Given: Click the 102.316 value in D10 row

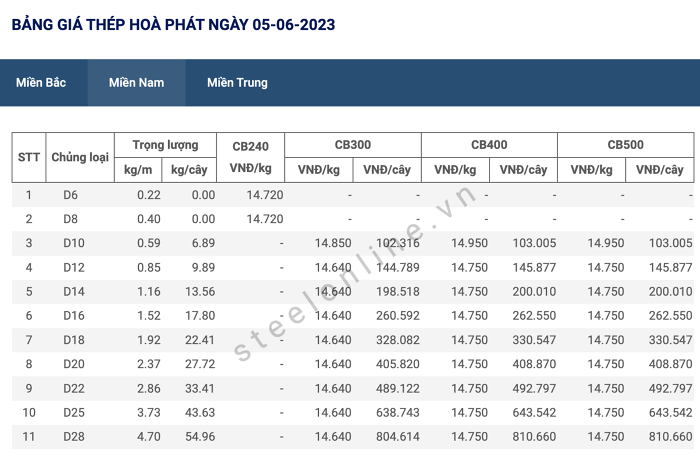Looking at the screenshot, I should [398, 243].
